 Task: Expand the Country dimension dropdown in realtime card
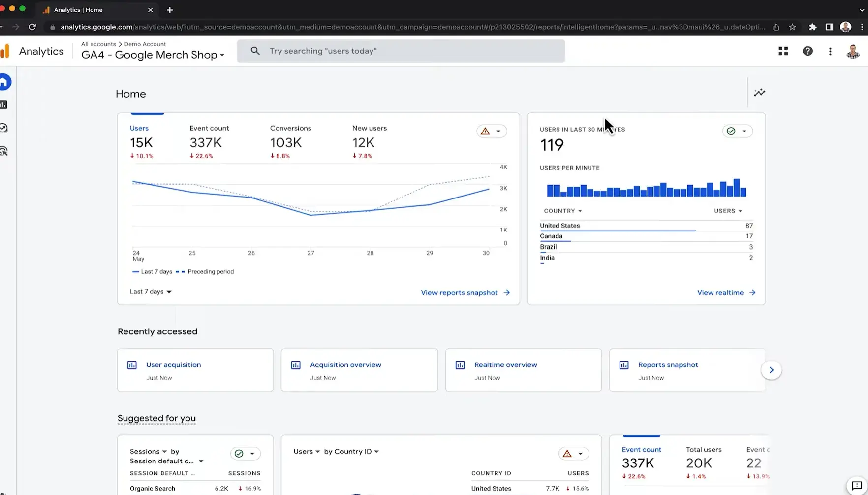562,211
